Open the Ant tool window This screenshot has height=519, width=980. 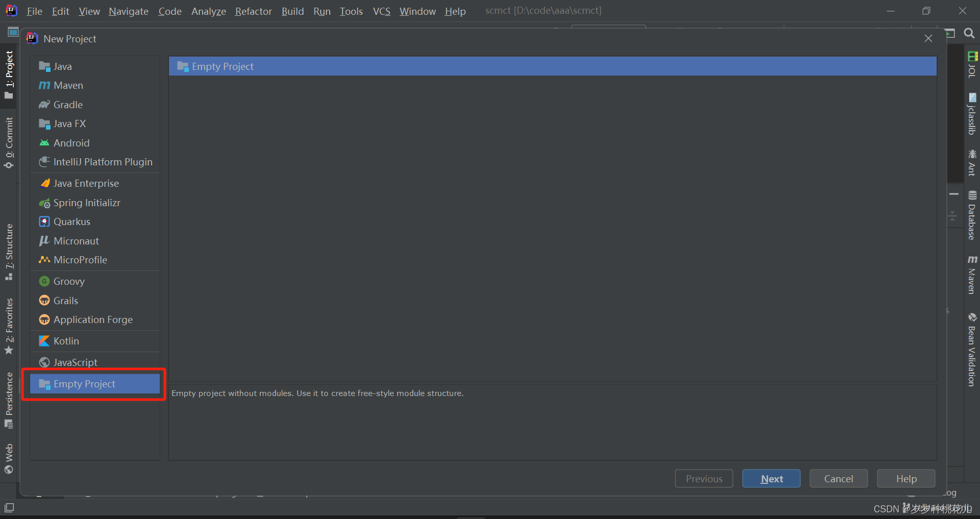tap(972, 163)
